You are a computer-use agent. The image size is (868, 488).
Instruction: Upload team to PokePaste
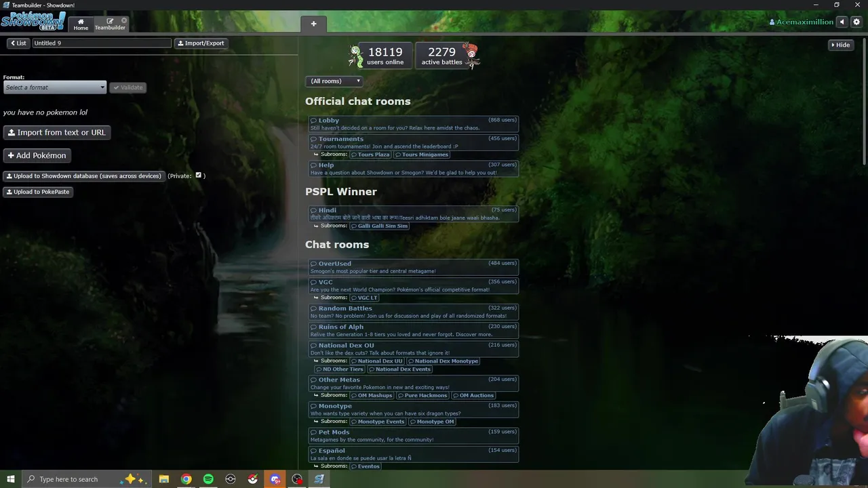(x=38, y=192)
